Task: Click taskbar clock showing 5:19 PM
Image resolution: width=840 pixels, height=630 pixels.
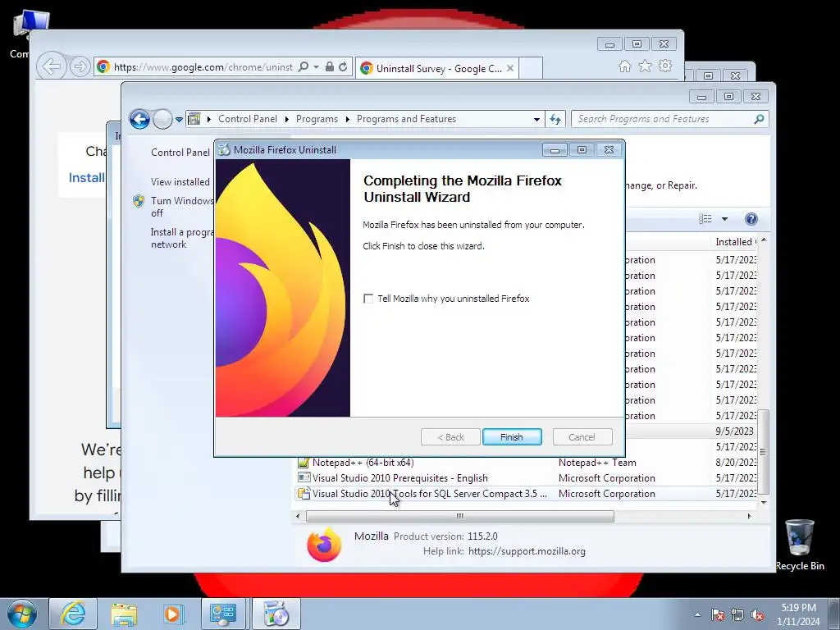Action: pyautogui.click(x=798, y=614)
